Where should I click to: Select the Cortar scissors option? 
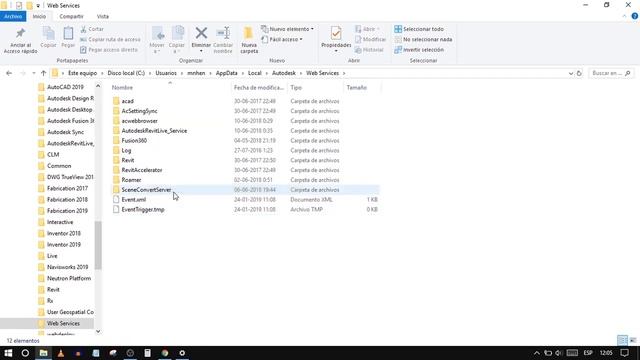click(92, 29)
